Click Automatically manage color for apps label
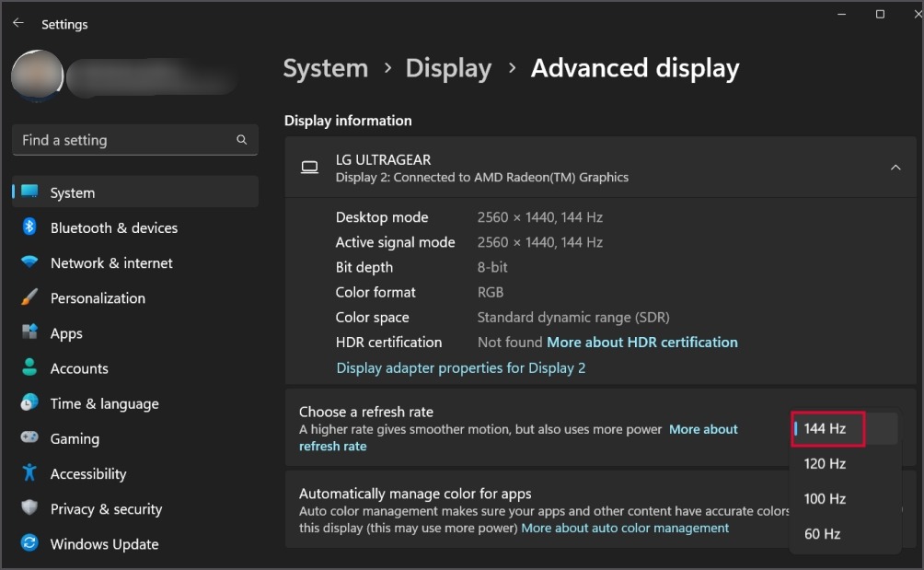The width and height of the screenshot is (924, 570). (415, 494)
